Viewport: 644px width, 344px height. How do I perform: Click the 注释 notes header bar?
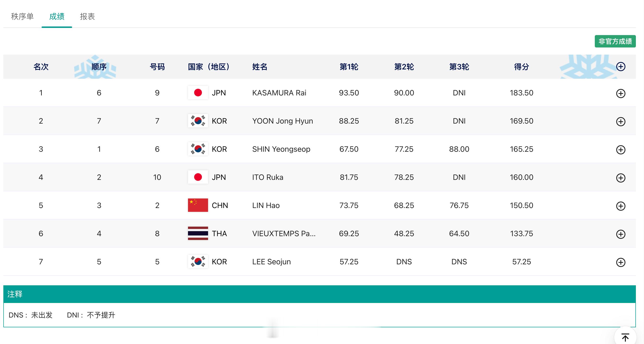[320, 294]
